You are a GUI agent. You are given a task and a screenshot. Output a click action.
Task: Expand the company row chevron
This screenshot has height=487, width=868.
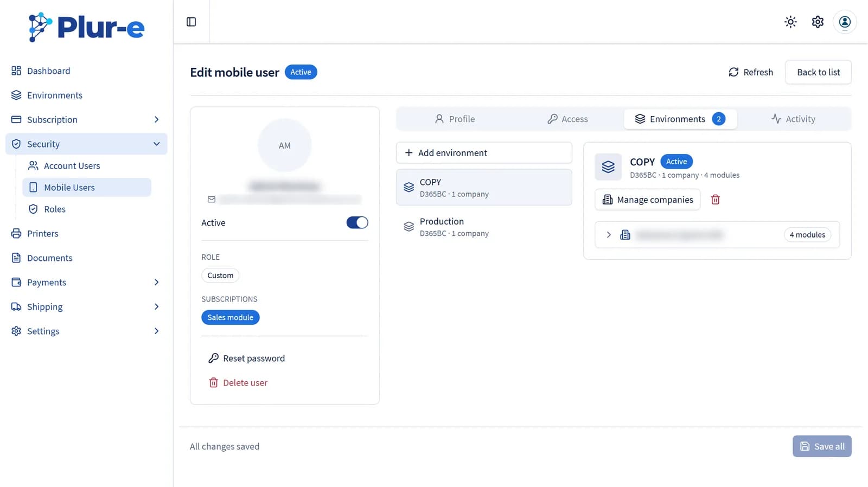click(x=609, y=235)
